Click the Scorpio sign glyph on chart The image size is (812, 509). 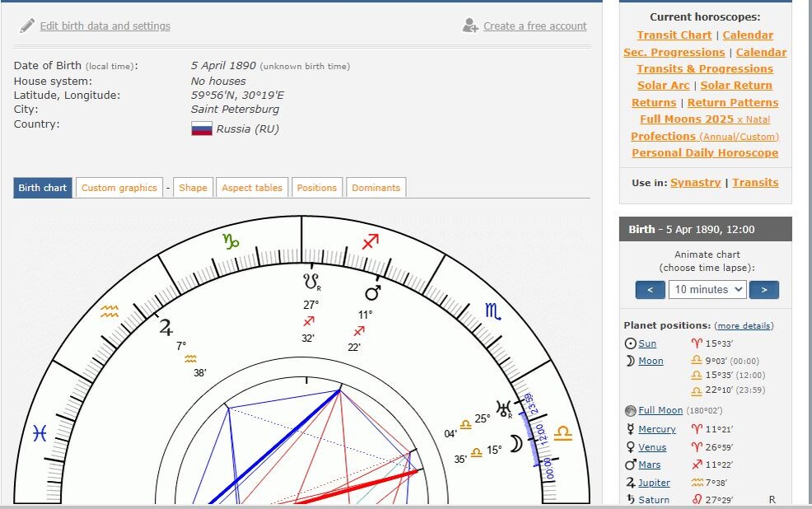tap(492, 311)
